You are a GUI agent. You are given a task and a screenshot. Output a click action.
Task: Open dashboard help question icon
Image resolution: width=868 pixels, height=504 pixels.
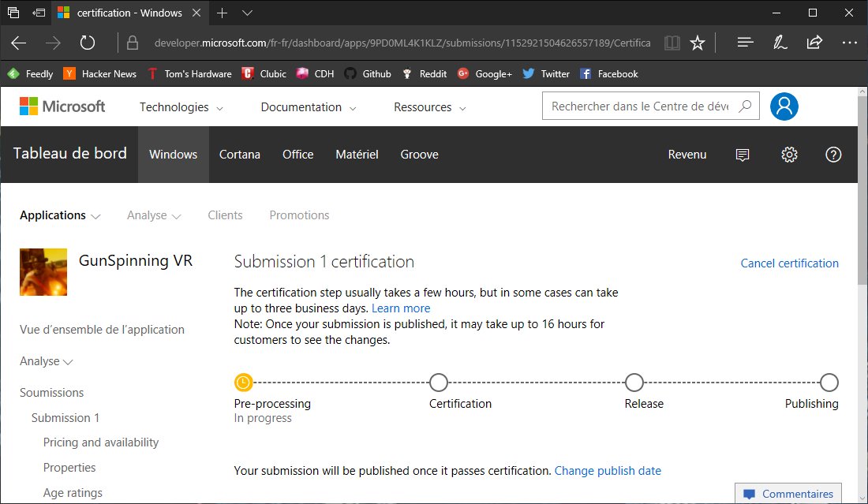pyautogui.click(x=833, y=155)
